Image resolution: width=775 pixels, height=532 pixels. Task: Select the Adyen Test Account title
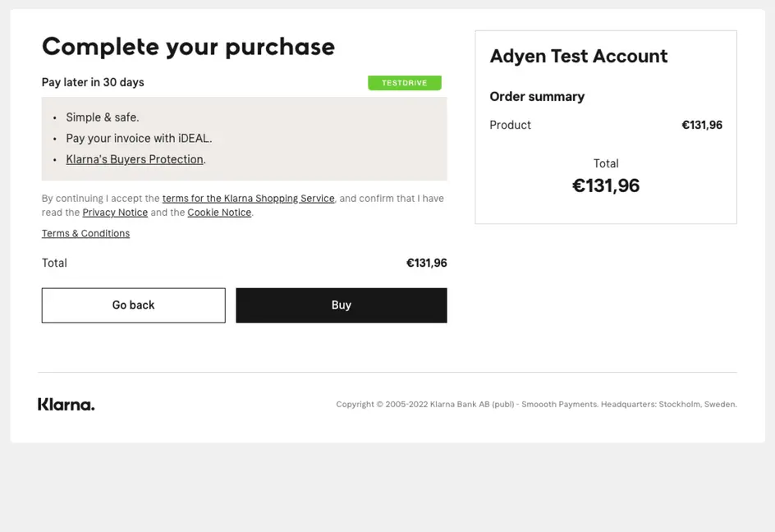pos(578,56)
